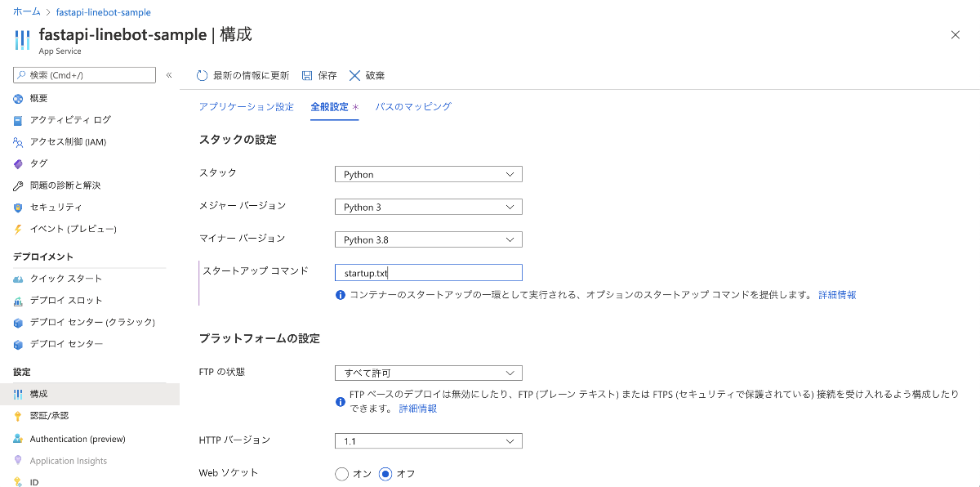Select the セキュリティ shield icon

click(18, 208)
